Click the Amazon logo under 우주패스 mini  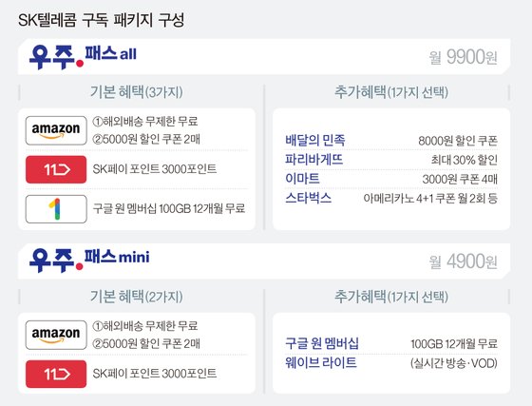[x=56, y=335]
